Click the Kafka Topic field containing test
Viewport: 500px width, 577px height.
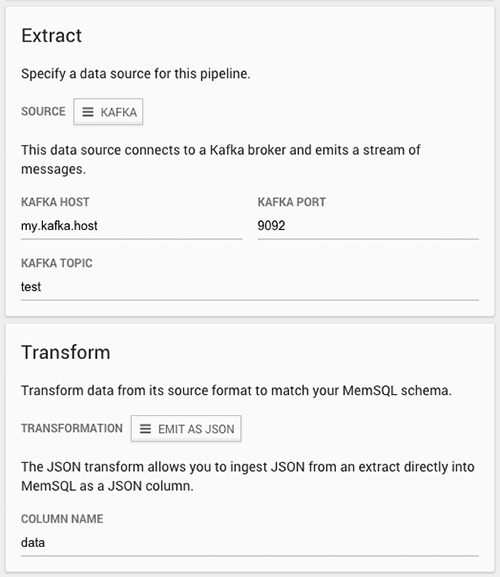point(250,287)
